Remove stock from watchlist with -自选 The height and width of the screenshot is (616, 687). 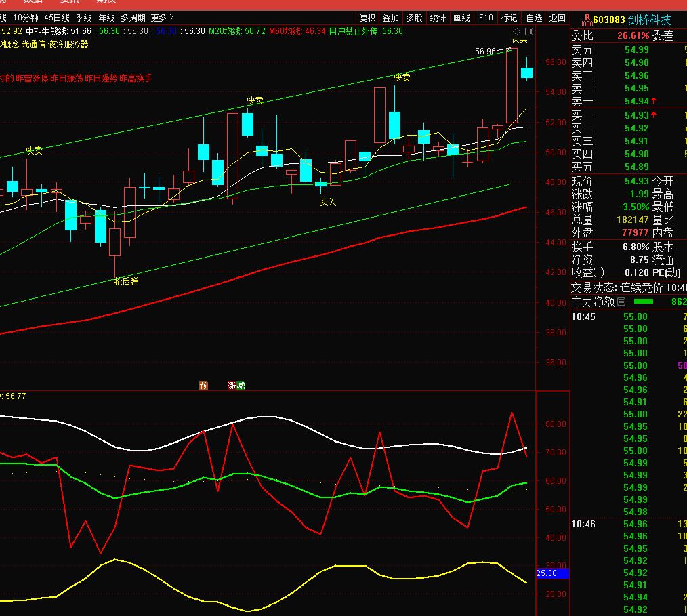click(533, 18)
